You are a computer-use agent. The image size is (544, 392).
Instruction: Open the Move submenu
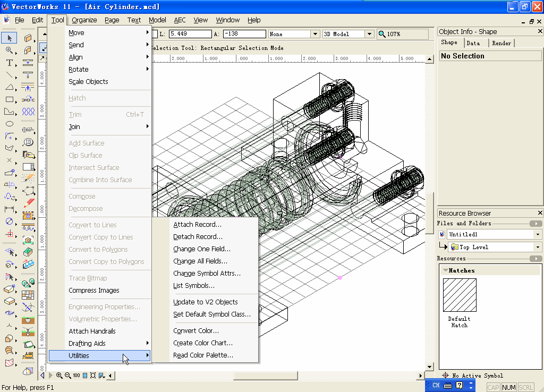(99, 32)
